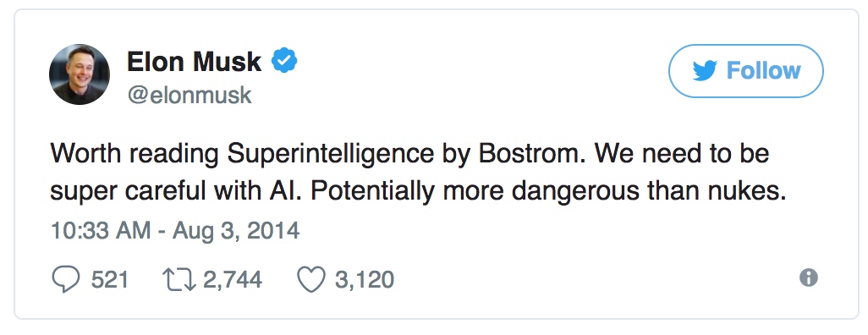Click the 3,120 likes count
The height and width of the screenshot is (335, 868).
point(365,280)
